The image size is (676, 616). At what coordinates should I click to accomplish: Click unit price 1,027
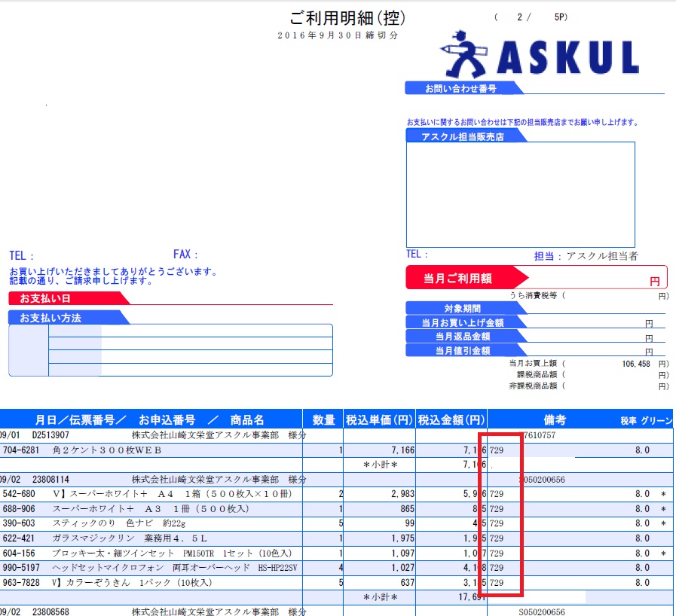[x=402, y=567]
